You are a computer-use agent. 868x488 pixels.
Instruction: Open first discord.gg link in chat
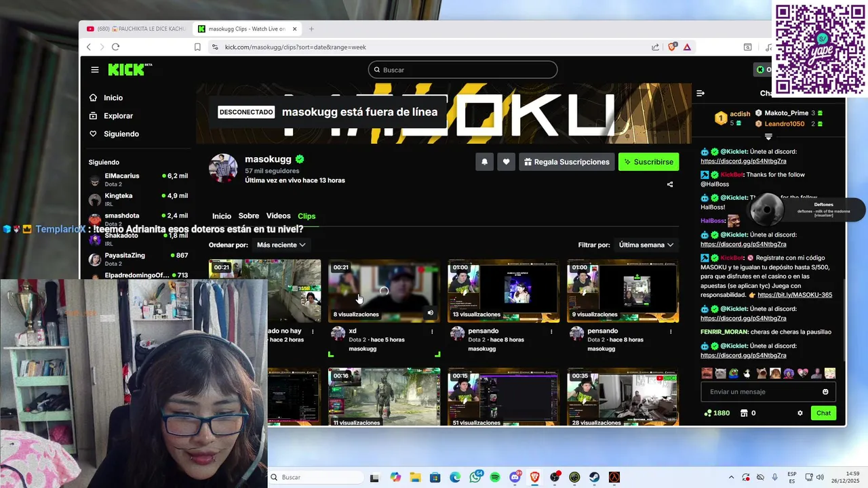(x=743, y=161)
